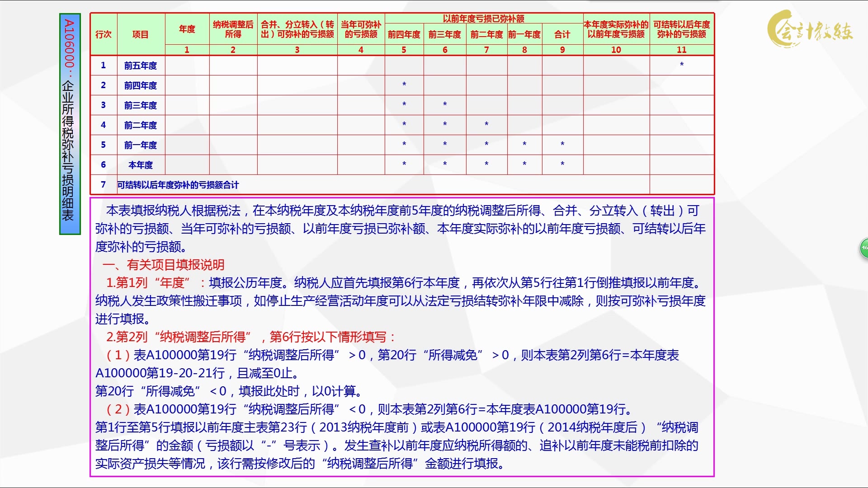This screenshot has height=488, width=868.
Task: Click the 合计 sub-column header
Action: tap(562, 34)
